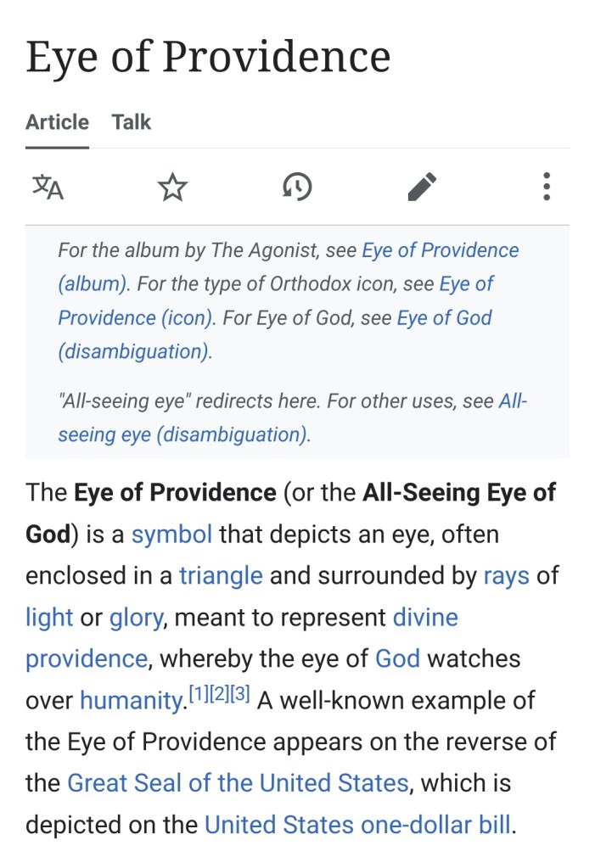Open the "triangle" article link
Screen dimensions: 595x868
221,576
